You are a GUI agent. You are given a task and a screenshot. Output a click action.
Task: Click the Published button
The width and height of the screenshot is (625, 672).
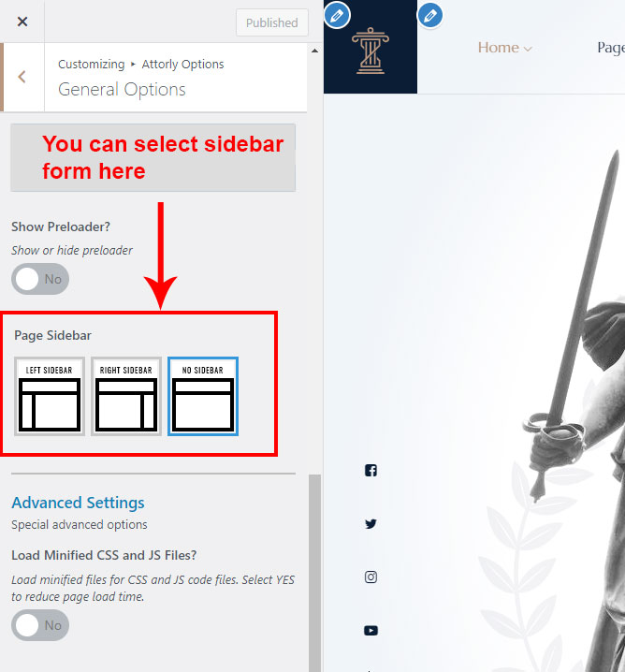272,22
